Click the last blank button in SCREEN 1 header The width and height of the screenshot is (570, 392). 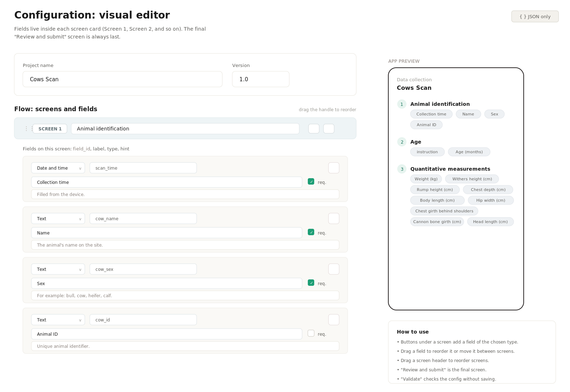click(x=329, y=129)
